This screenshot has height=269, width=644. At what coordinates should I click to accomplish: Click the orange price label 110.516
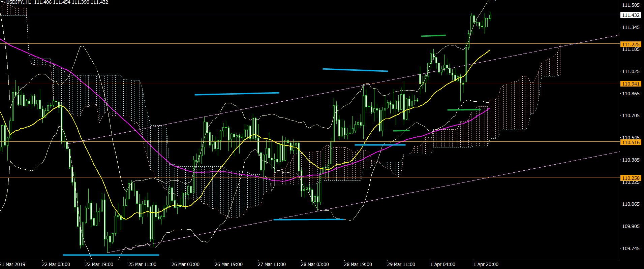631,142
